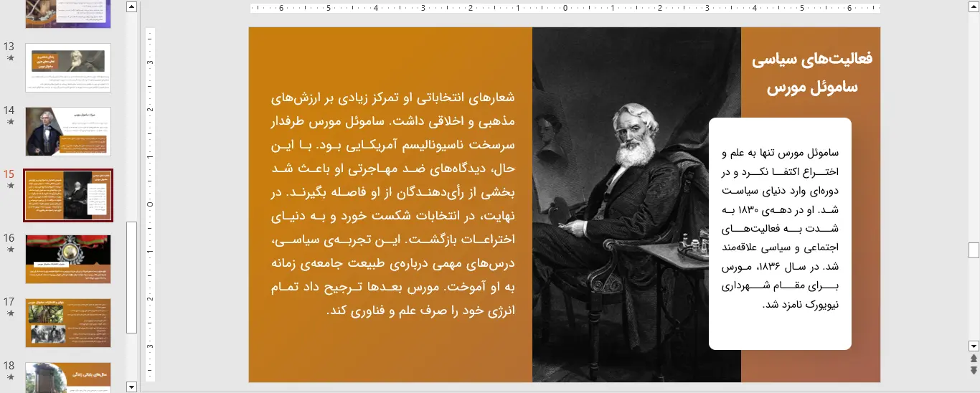Click the animation star under slide 17
The height and width of the screenshot is (393, 980).
[x=10, y=313]
